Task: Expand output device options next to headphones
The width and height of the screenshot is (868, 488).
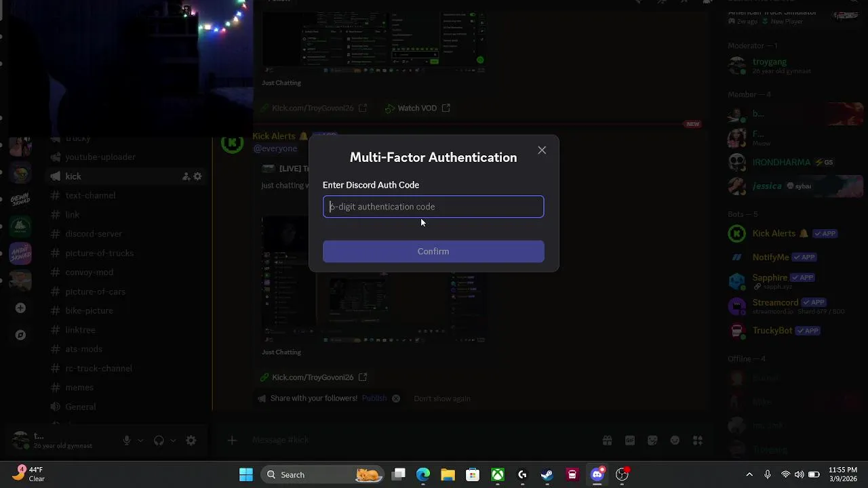Action: pyautogui.click(x=173, y=441)
